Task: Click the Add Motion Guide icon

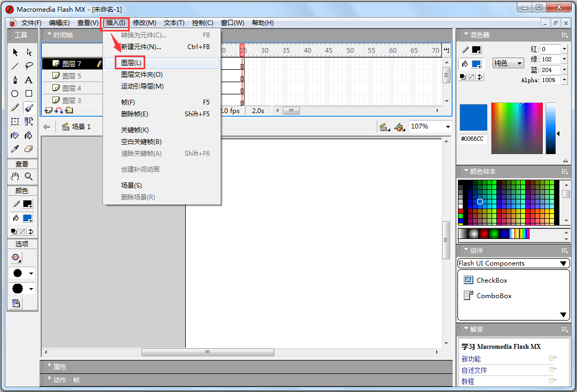Action: 59,110
